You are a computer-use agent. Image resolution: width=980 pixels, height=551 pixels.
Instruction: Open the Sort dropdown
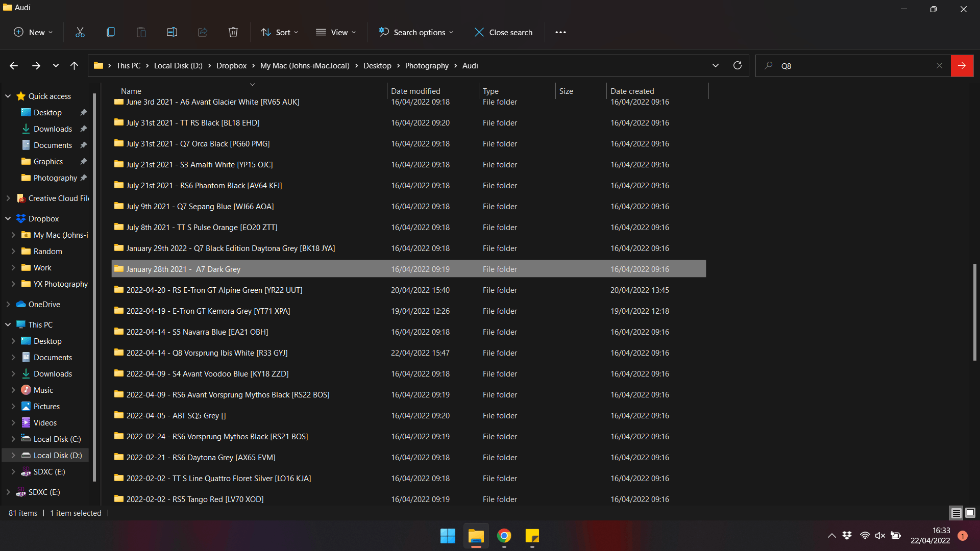[x=279, y=32]
